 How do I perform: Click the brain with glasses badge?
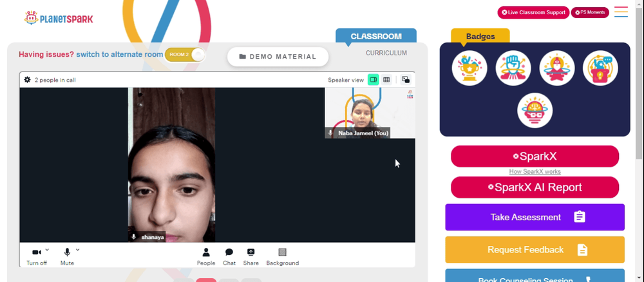535,111
